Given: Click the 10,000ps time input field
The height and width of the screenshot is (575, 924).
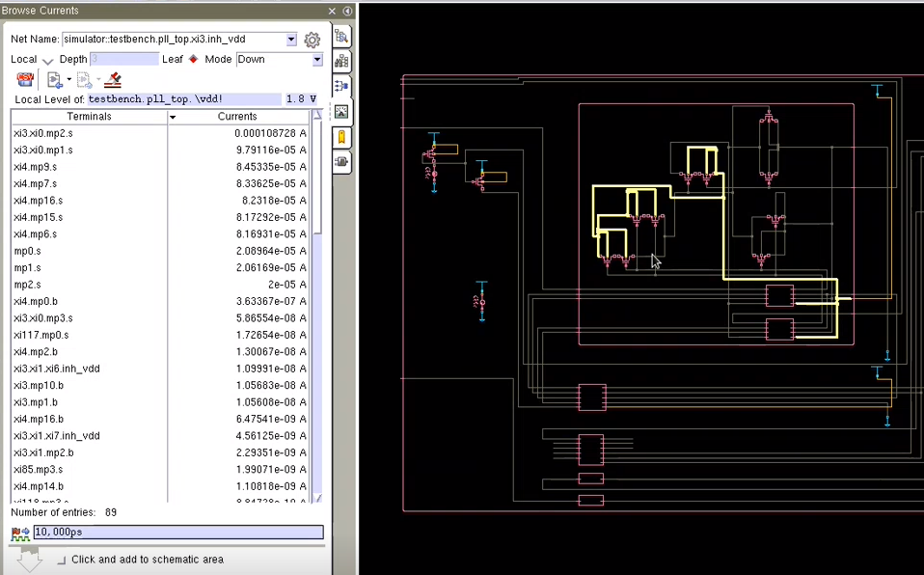Looking at the screenshot, I should point(177,533).
